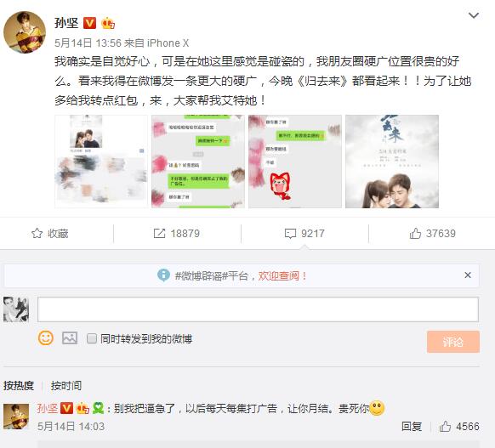This screenshot has width=495, height=448.
Task: Click 回复 on 孙坚's comment
Action: (x=412, y=427)
